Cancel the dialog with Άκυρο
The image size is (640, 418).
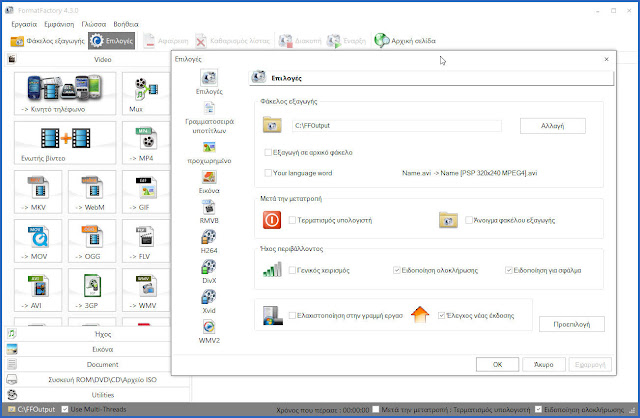pos(544,364)
